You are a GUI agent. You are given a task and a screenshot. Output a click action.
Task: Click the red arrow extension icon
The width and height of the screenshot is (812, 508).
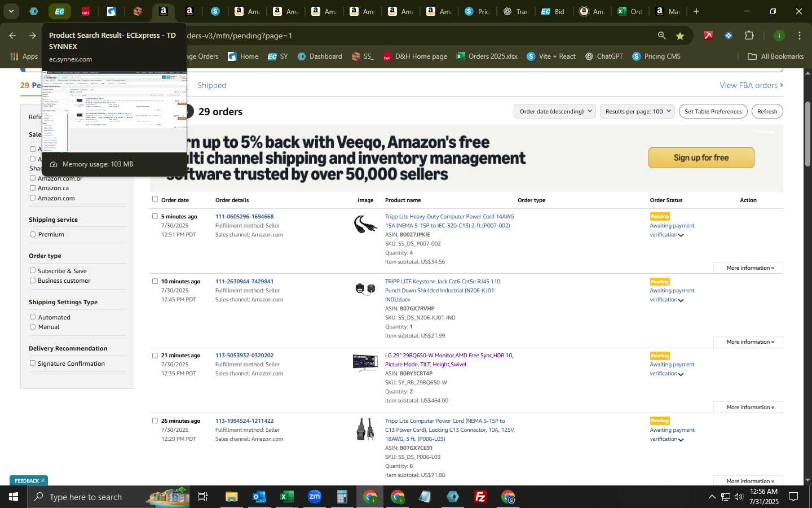coord(708,36)
